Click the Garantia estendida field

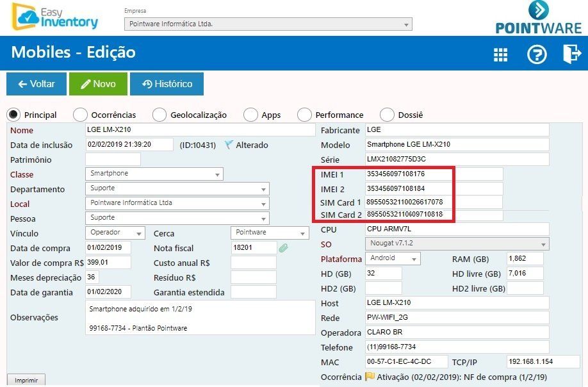254,292
